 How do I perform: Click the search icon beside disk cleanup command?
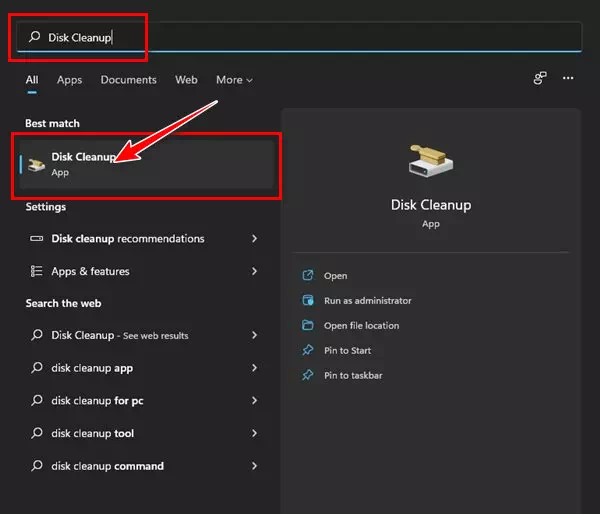click(37, 466)
